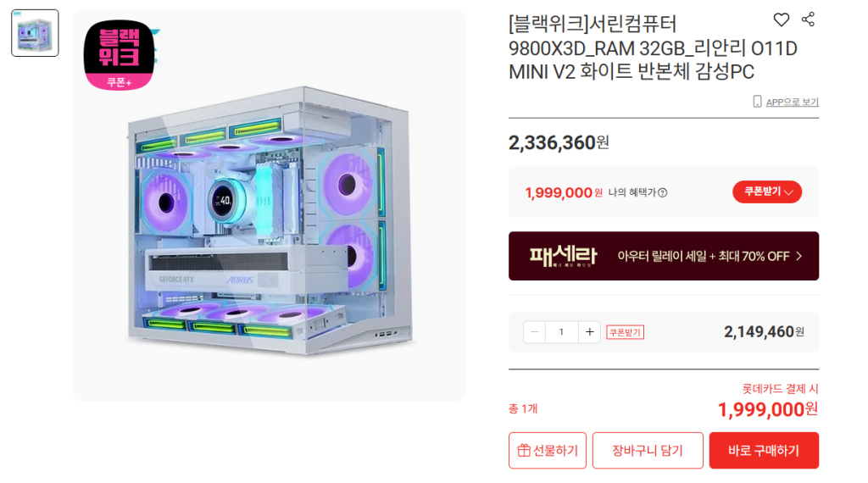
Task: Click the 1,999,000원 benefit price
Action: [x=564, y=192]
